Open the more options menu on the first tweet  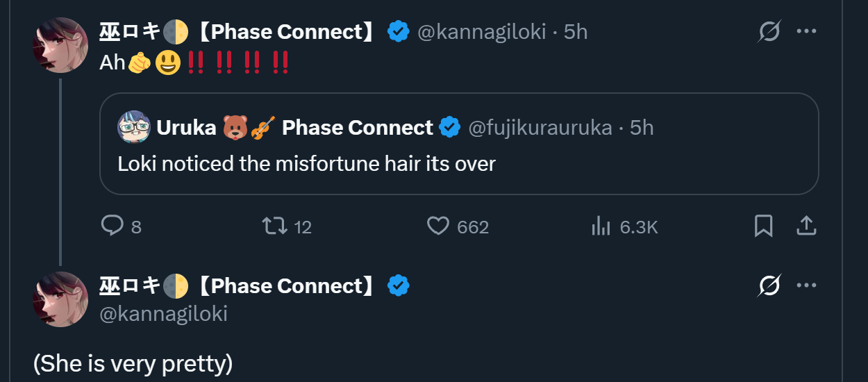coord(806,31)
